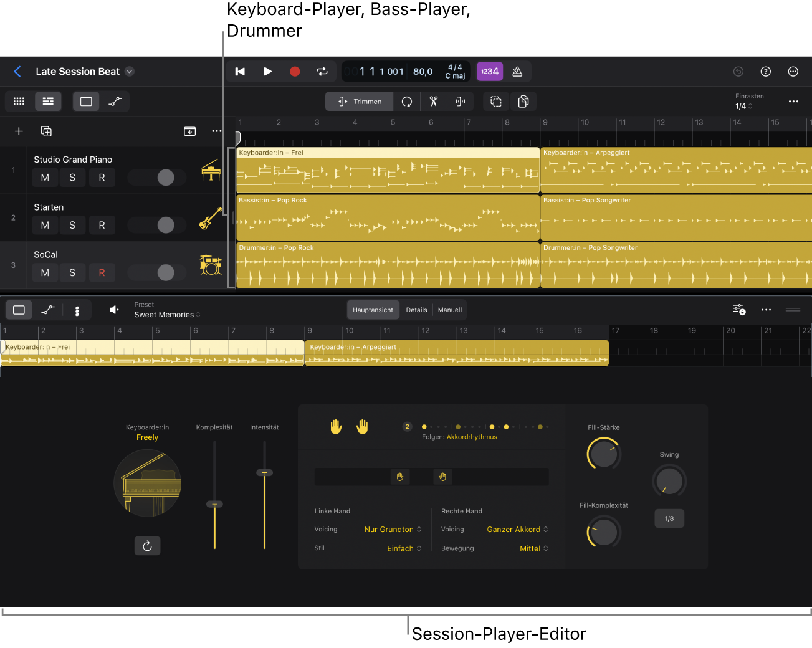Start recording with the red record button

click(x=295, y=72)
